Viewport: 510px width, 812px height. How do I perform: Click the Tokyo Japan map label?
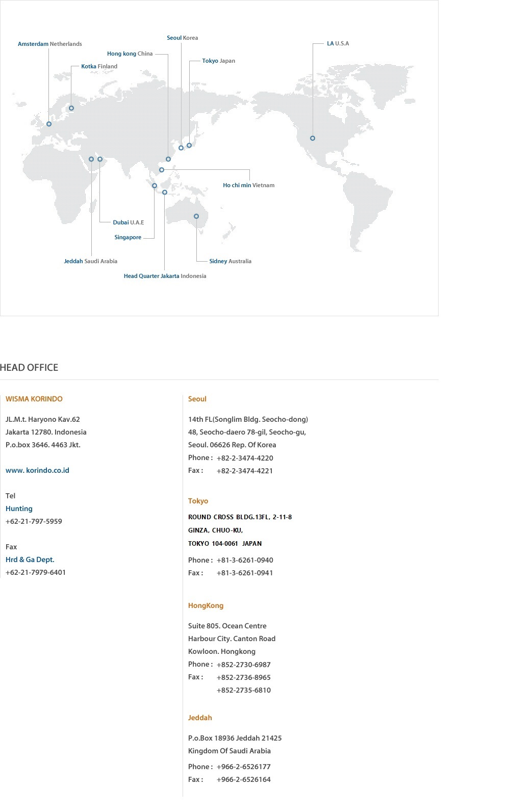tap(219, 61)
